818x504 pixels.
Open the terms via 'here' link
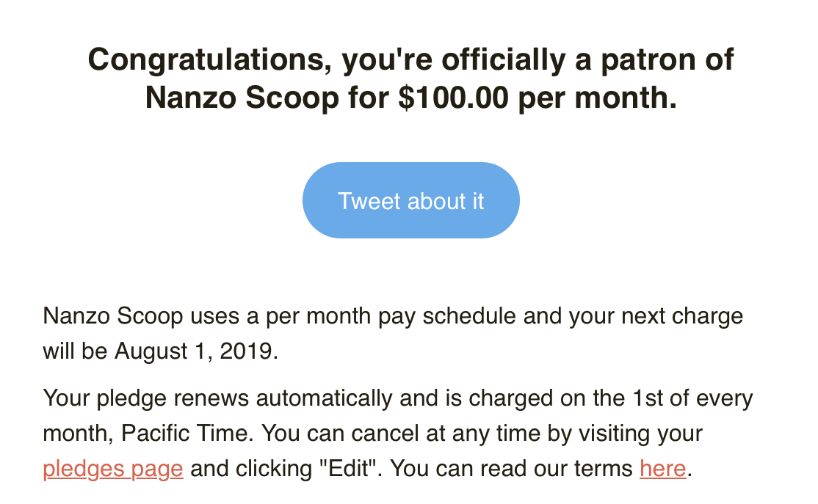coord(662,468)
